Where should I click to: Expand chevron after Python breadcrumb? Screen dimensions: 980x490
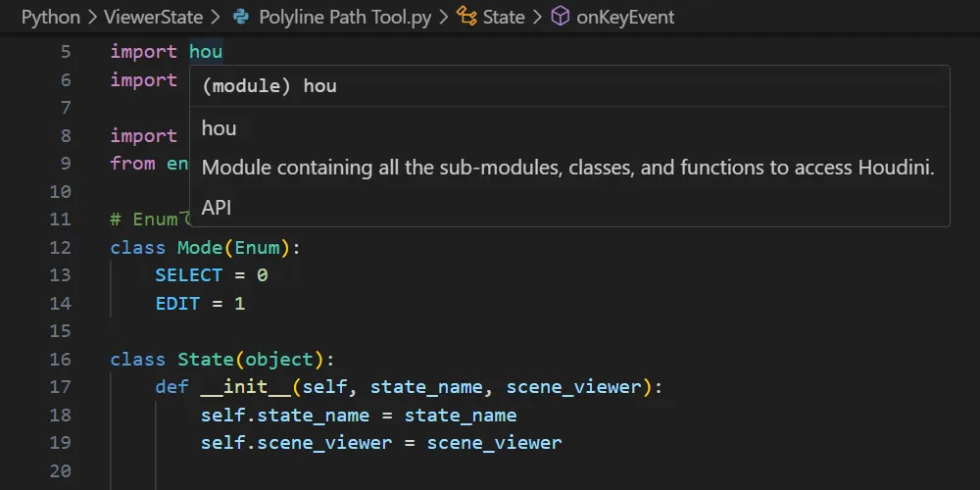[x=92, y=18]
